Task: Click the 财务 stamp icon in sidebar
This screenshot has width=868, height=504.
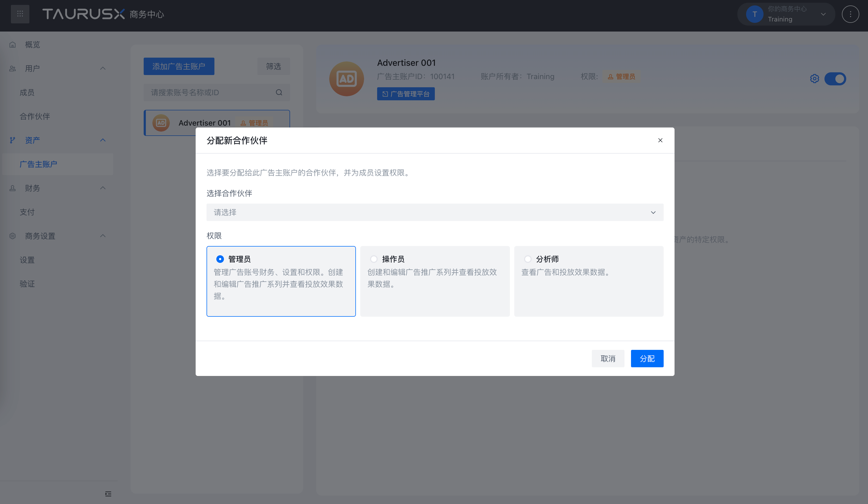Action: (13, 188)
